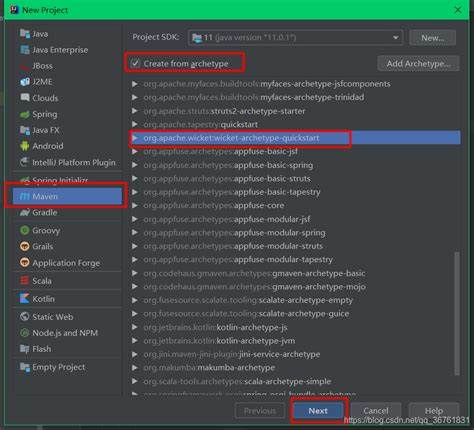Click the Groovy icon
Viewport: 474px width, 430px height.
pyautogui.click(x=25, y=230)
